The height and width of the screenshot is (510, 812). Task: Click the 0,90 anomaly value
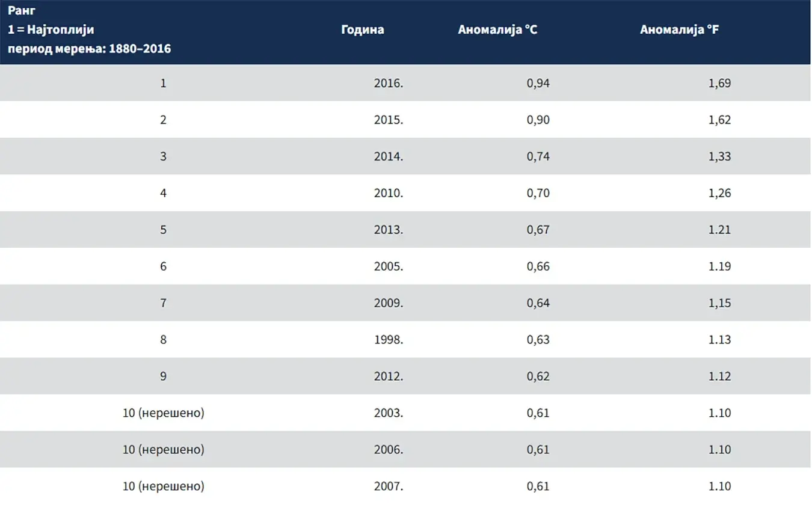pyautogui.click(x=538, y=120)
